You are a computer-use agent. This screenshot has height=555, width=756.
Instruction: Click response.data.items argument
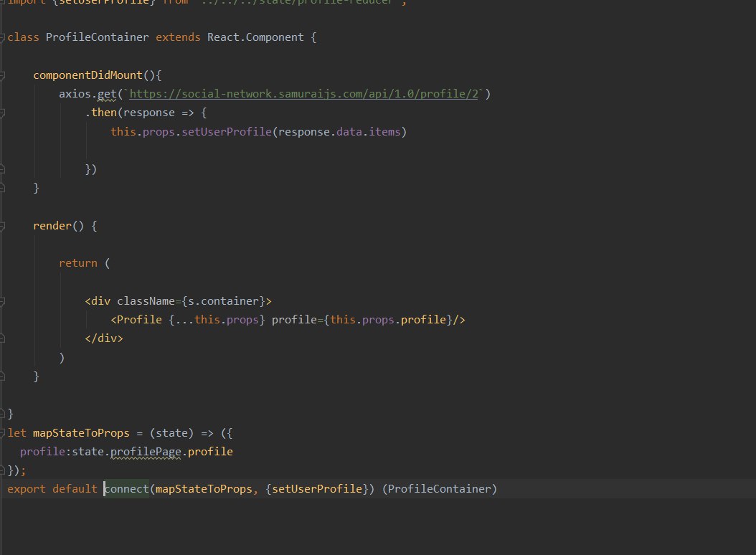click(339, 132)
